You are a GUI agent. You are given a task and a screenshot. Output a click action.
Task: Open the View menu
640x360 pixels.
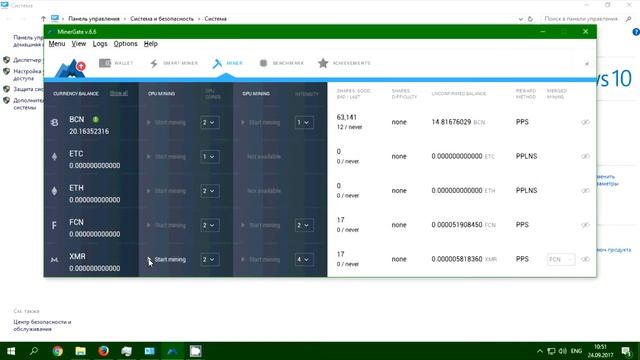coord(79,44)
